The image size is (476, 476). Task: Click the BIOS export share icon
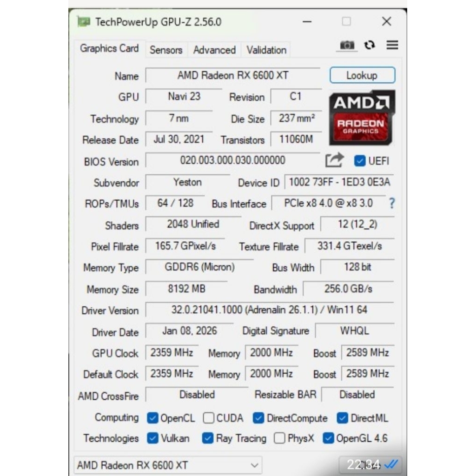[x=335, y=160]
